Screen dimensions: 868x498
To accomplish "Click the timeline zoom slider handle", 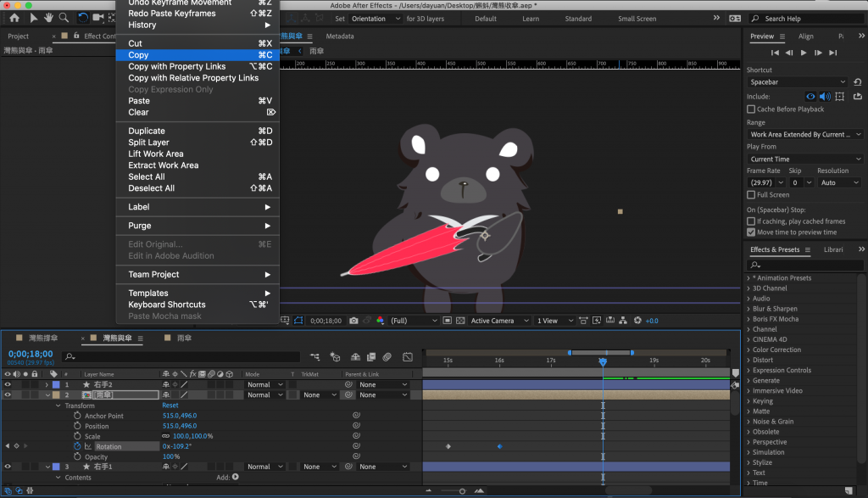I will pos(462,491).
